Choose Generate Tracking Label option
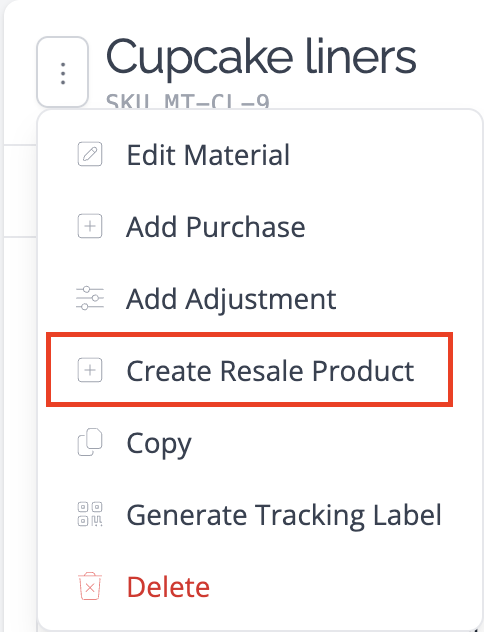Viewport: 484px width, 632px height. pyautogui.click(x=284, y=515)
